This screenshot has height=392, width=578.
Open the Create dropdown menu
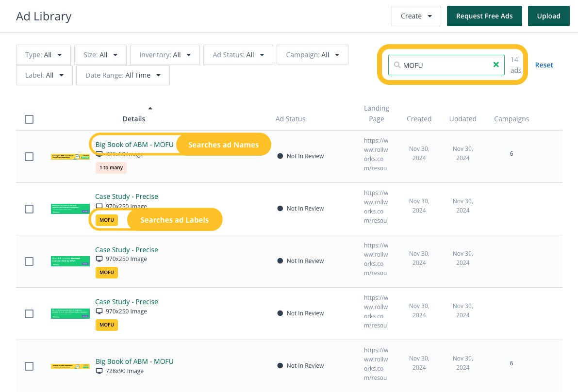coord(416,16)
